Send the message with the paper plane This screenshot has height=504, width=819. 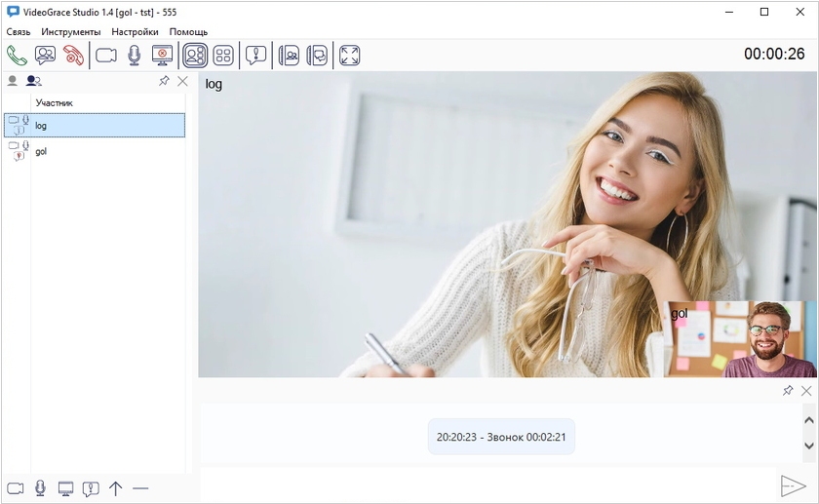[794, 485]
